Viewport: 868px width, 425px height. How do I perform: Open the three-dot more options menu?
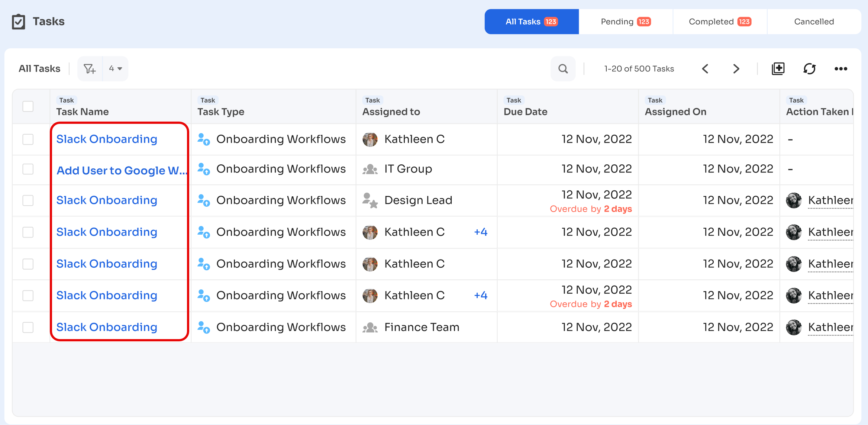click(840, 69)
